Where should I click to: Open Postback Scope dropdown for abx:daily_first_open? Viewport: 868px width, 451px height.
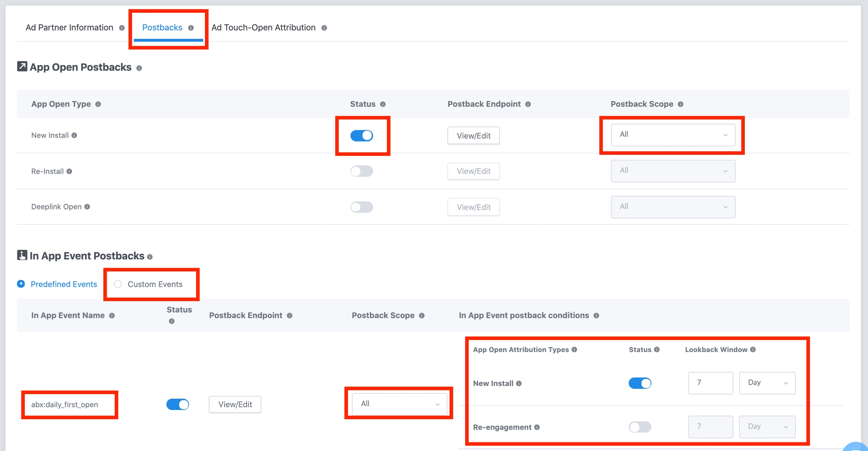399,404
